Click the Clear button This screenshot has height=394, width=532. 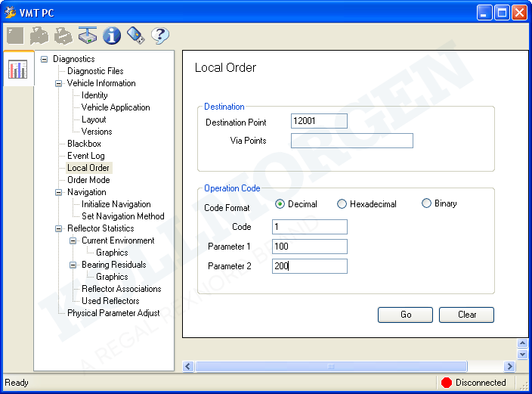466,315
